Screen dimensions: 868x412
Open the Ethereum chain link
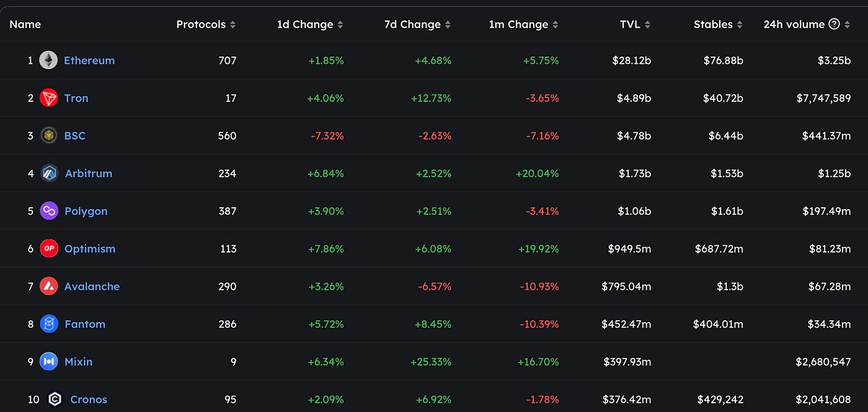click(89, 60)
